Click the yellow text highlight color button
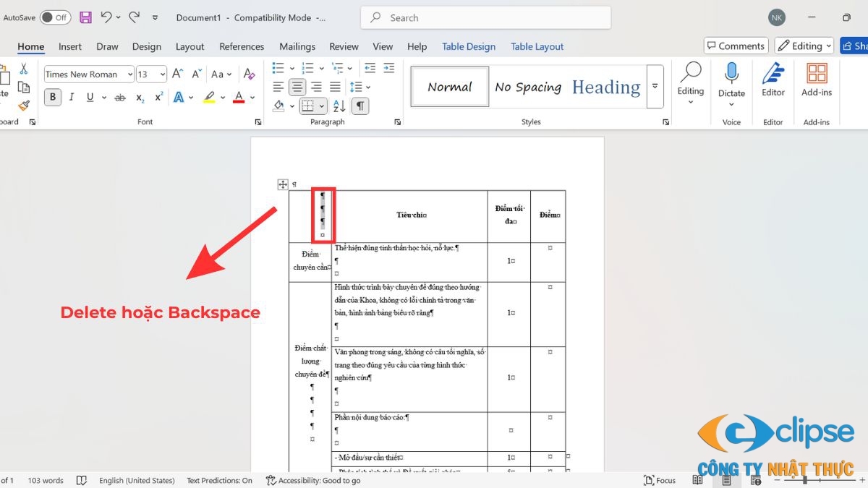 pyautogui.click(x=209, y=98)
